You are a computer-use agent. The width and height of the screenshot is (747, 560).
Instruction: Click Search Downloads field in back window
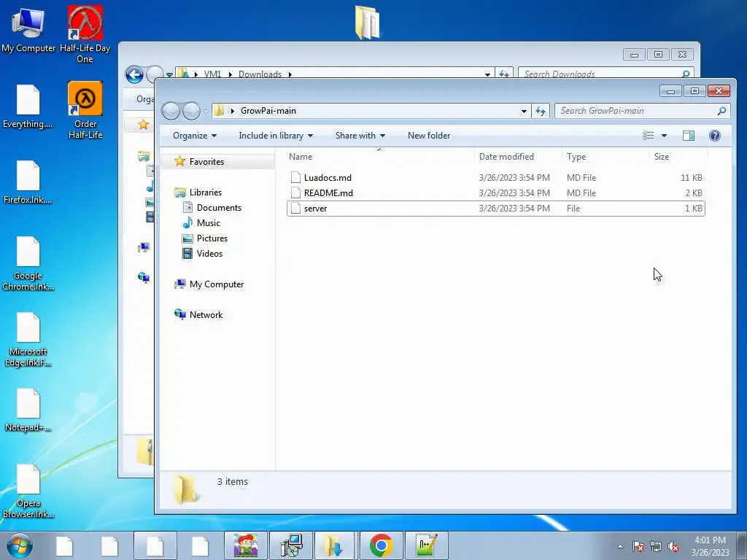coord(605,74)
